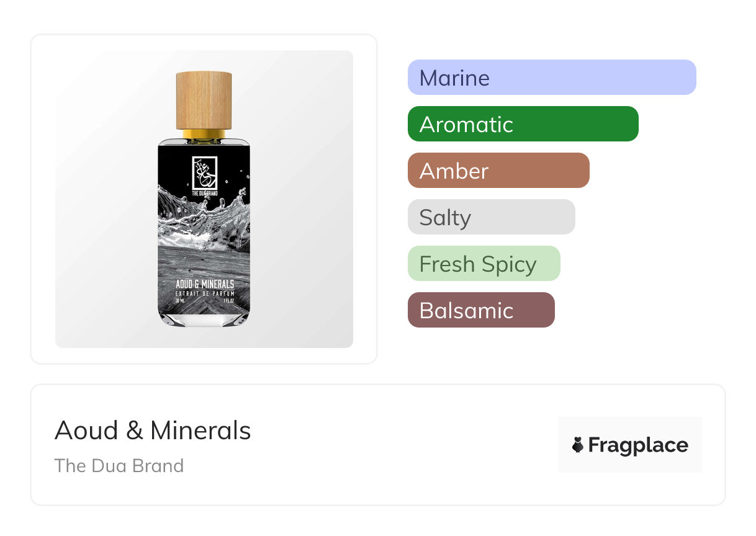This screenshot has height=536, width=756.
Task: Open The Dua Brand link
Action: click(119, 465)
